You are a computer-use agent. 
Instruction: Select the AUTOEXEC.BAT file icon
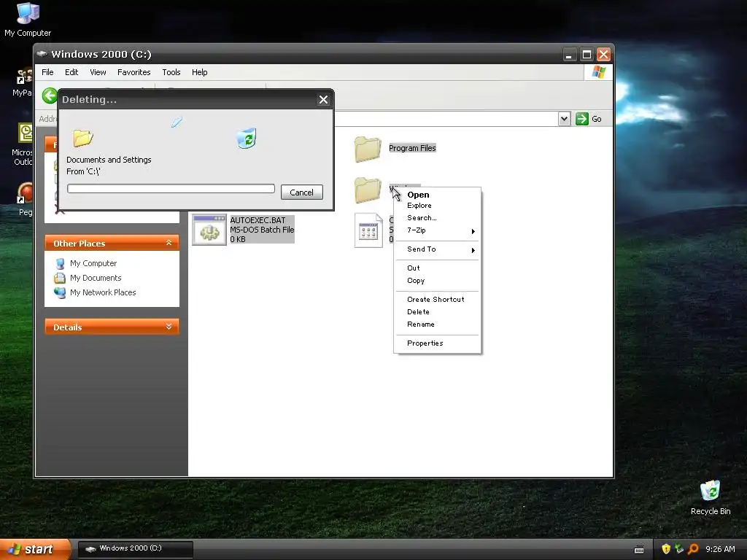tap(209, 230)
